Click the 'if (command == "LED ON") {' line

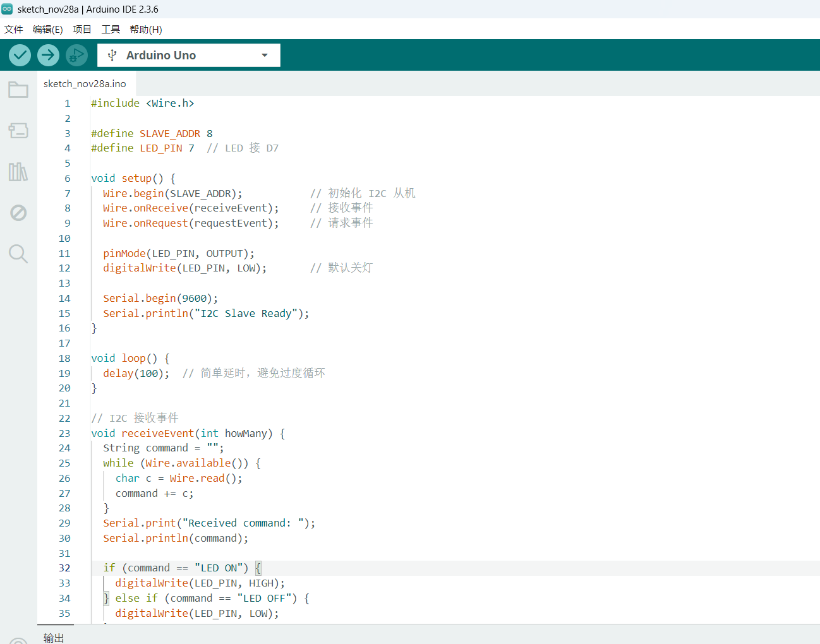[x=182, y=568]
